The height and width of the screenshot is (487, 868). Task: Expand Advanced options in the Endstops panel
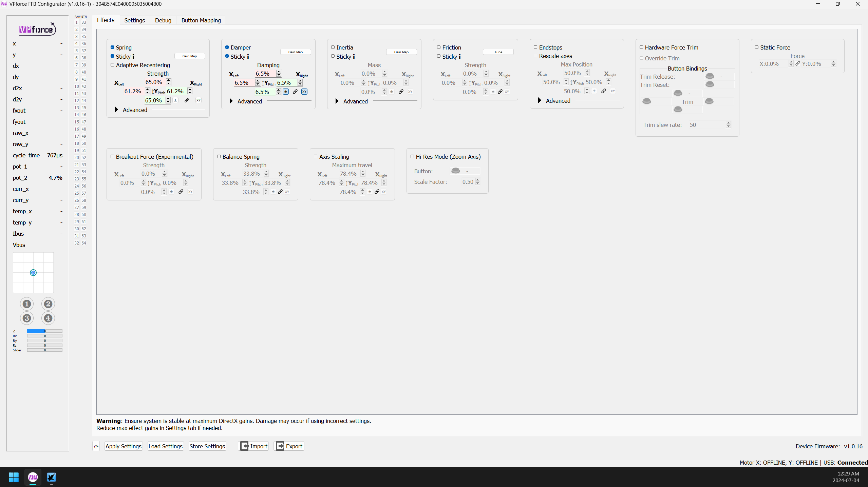pyautogui.click(x=540, y=100)
